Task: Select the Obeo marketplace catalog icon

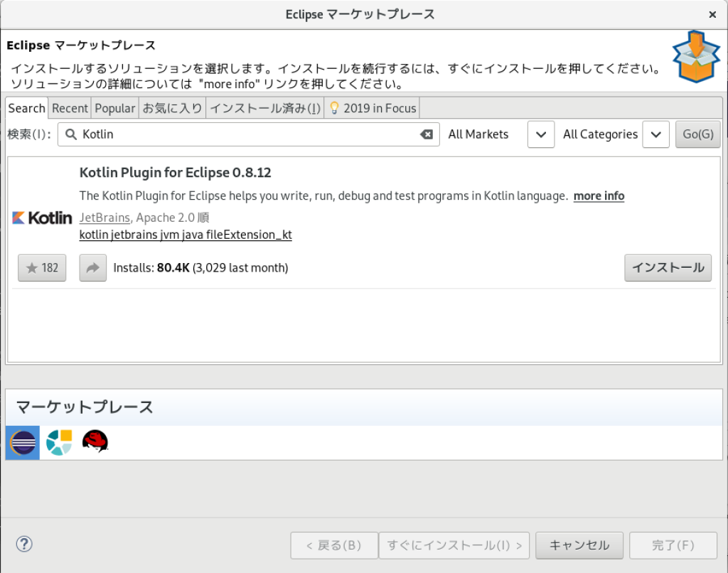Action: coord(59,442)
